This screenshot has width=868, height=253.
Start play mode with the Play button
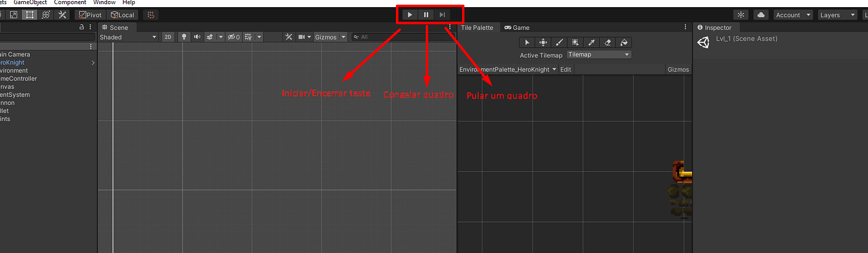[x=410, y=15]
